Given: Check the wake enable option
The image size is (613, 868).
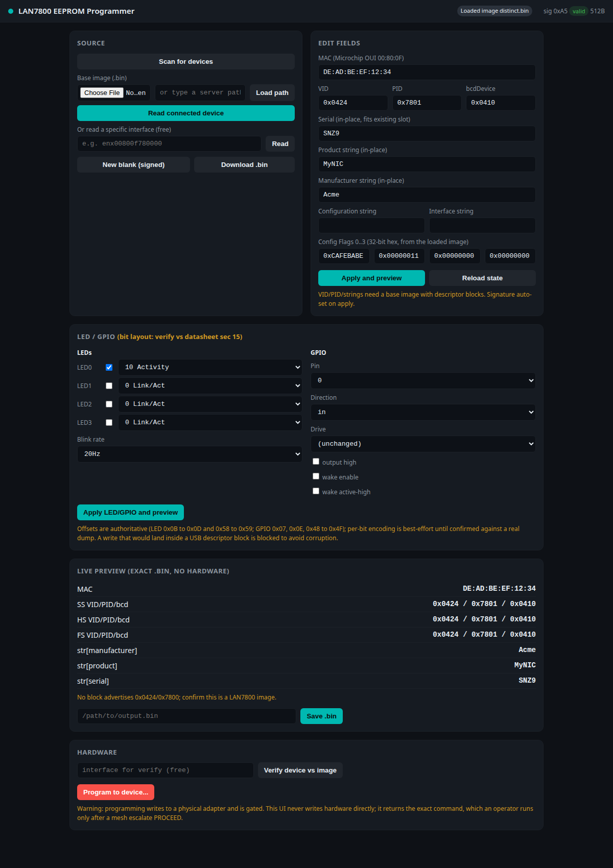Looking at the screenshot, I should tap(316, 476).
